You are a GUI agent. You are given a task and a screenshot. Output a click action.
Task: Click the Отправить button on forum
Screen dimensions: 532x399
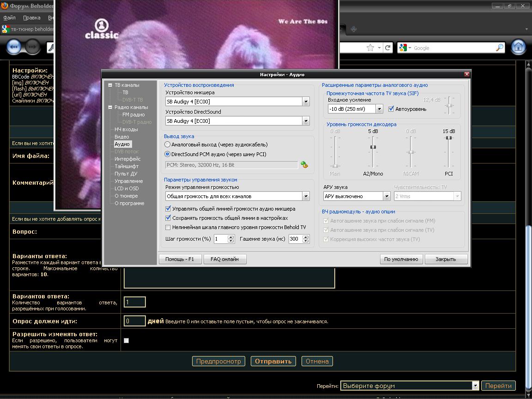tap(273, 361)
